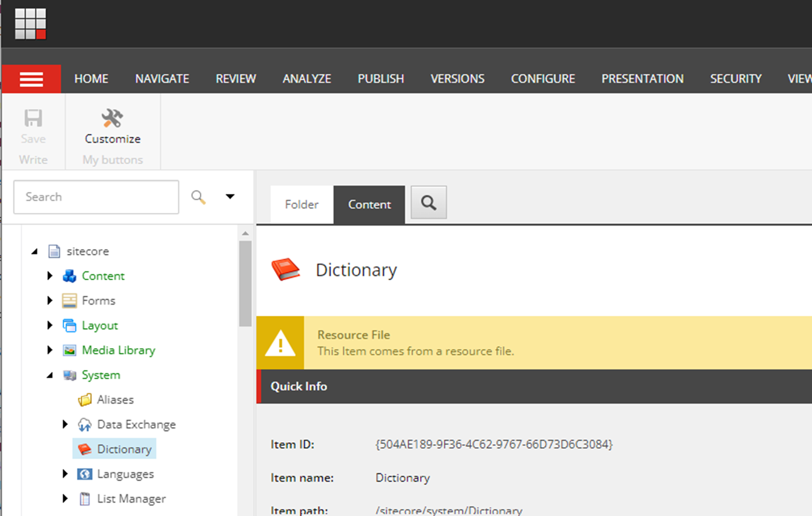
Task: Select the List Manager tree item
Action: [x=131, y=499]
